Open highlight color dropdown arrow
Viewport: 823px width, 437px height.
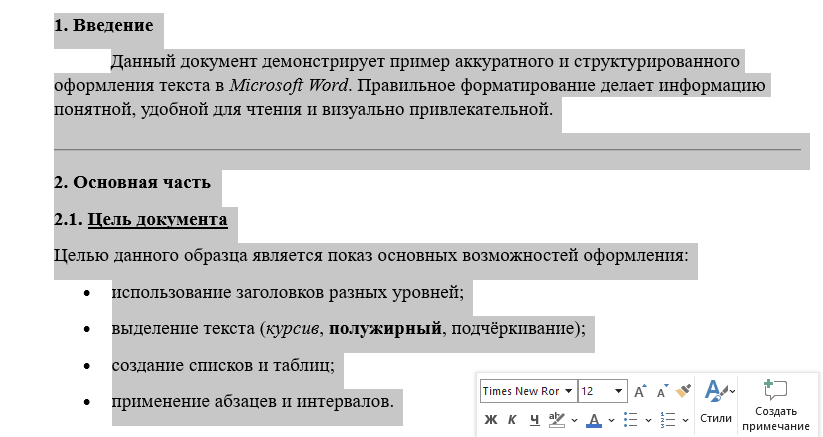[574, 420]
